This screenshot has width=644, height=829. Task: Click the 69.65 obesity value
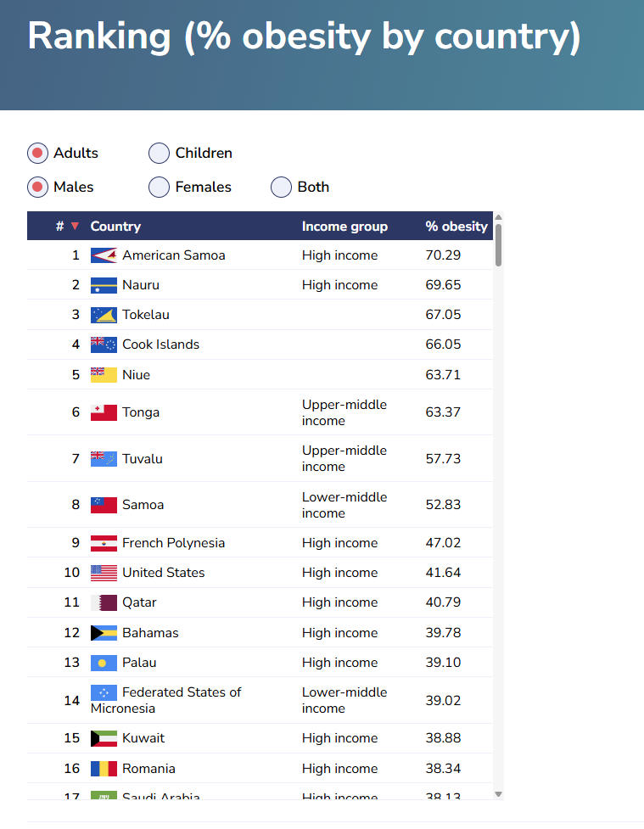coord(443,285)
